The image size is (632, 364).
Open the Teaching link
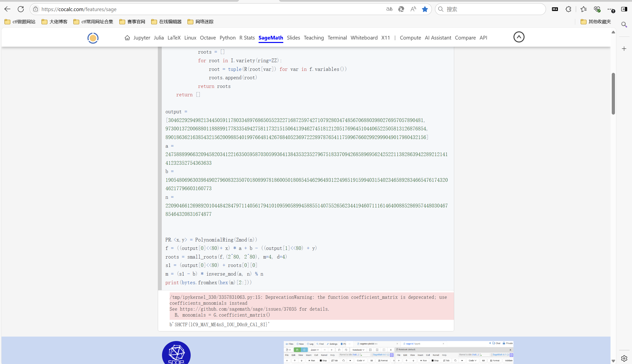pos(314,38)
